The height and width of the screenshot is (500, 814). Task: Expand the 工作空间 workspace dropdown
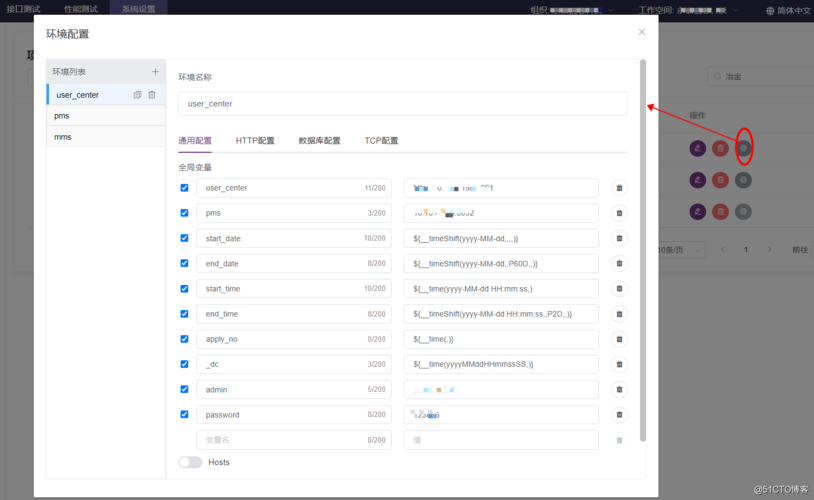click(x=688, y=10)
